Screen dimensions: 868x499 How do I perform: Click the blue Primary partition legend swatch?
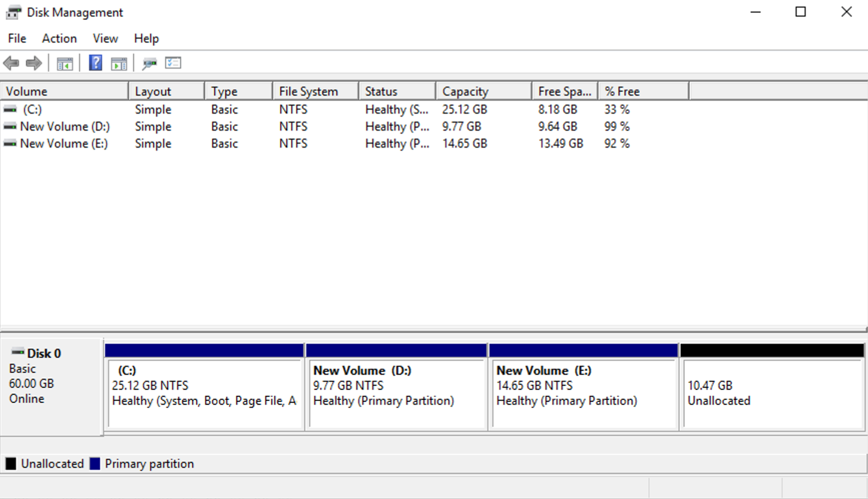[95, 463]
